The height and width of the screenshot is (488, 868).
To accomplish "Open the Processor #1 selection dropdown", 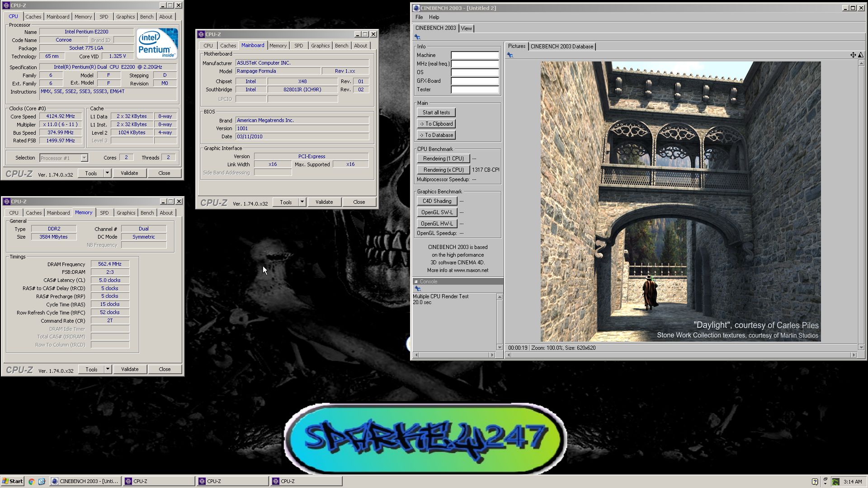I will tap(84, 158).
